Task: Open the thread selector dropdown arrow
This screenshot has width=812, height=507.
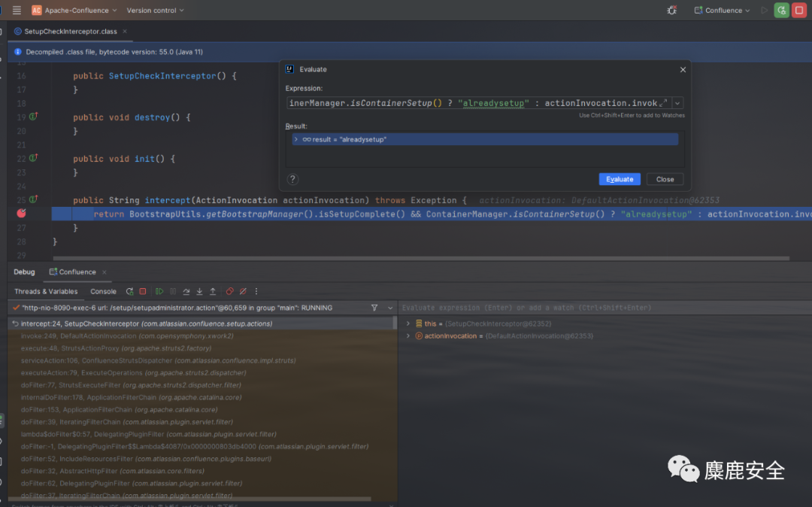Action: [x=390, y=308]
